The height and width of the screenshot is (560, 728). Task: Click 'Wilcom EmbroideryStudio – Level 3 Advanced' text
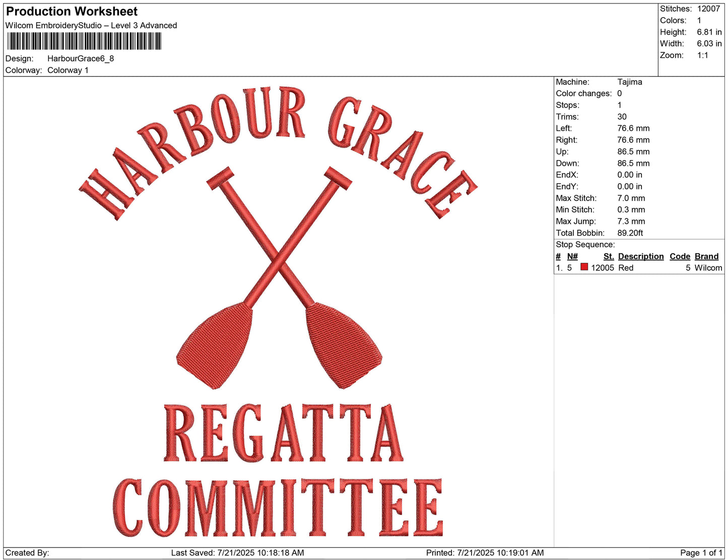[91, 25]
